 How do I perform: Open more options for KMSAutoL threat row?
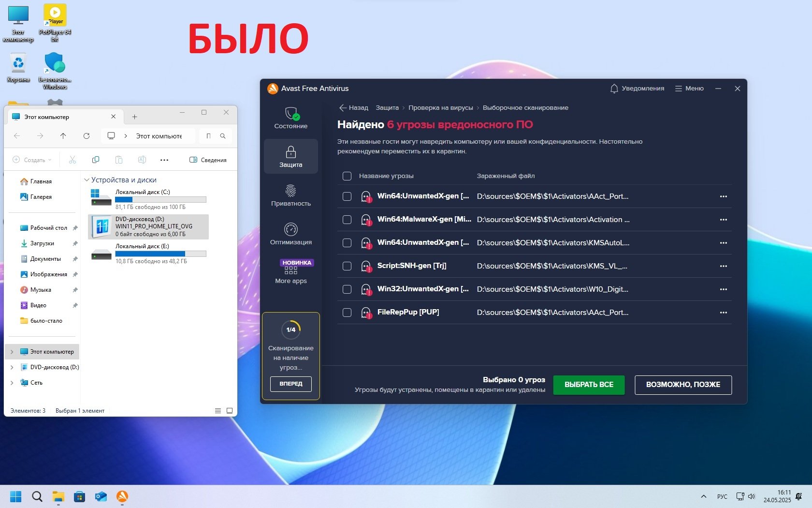pos(724,243)
